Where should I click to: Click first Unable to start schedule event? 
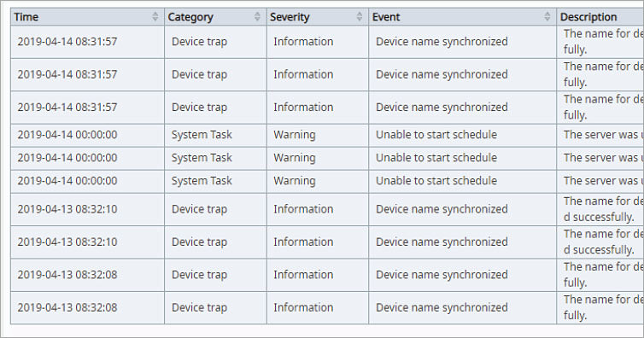point(436,135)
